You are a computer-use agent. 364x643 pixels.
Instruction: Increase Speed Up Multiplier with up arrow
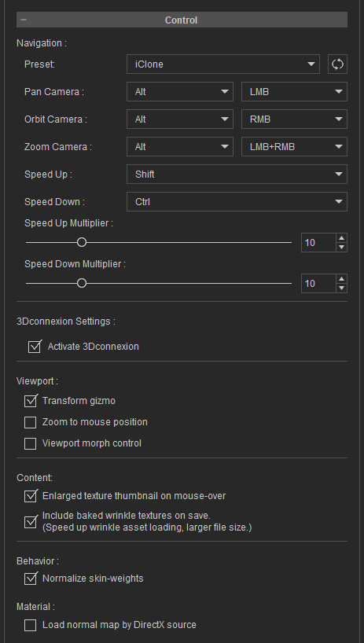point(341,238)
